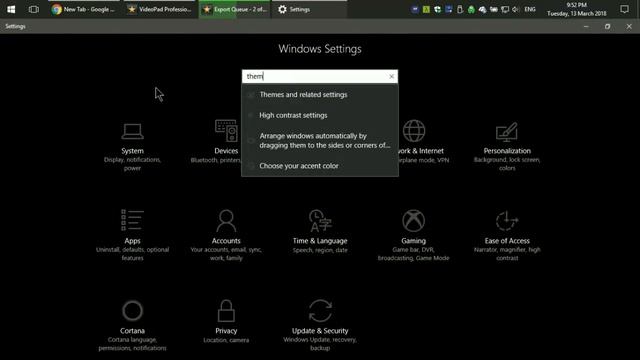Click the 'Personalization' category label
The width and height of the screenshot is (640, 360).
[x=507, y=151]
